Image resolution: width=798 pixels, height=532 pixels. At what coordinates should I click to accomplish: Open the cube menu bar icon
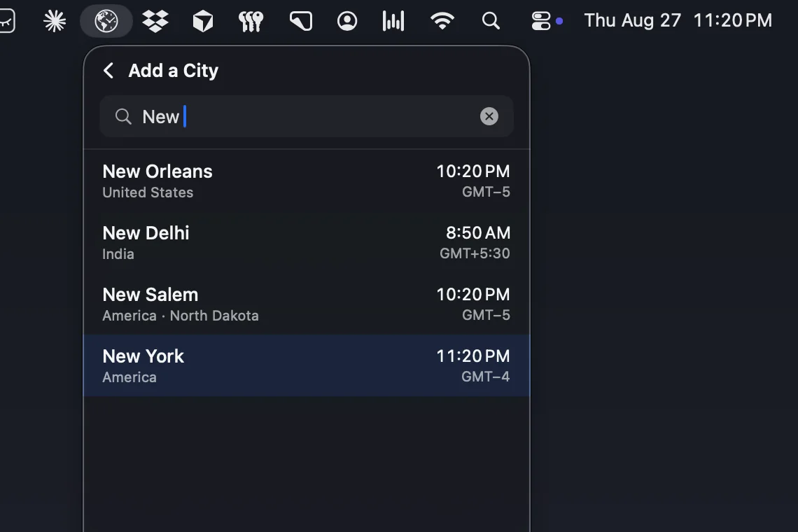tap(203, 21)
